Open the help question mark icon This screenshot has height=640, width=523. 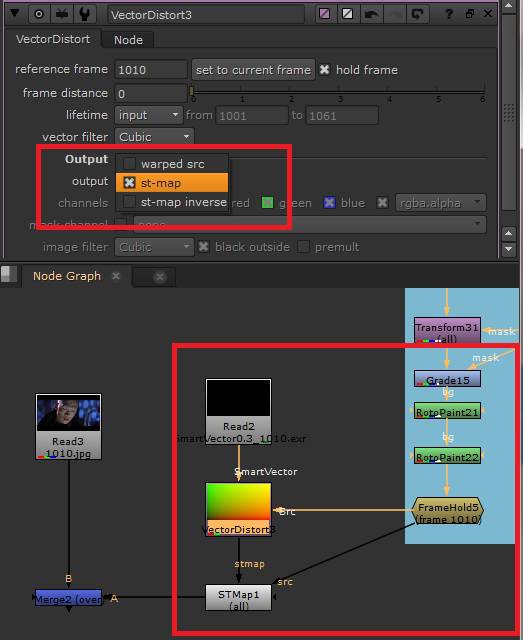tap(449, 14)
